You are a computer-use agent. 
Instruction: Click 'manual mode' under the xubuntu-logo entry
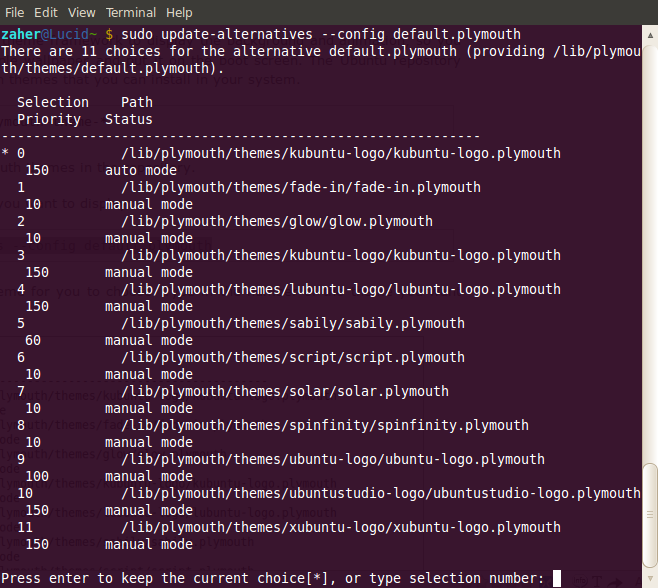(x=149, y=544)
